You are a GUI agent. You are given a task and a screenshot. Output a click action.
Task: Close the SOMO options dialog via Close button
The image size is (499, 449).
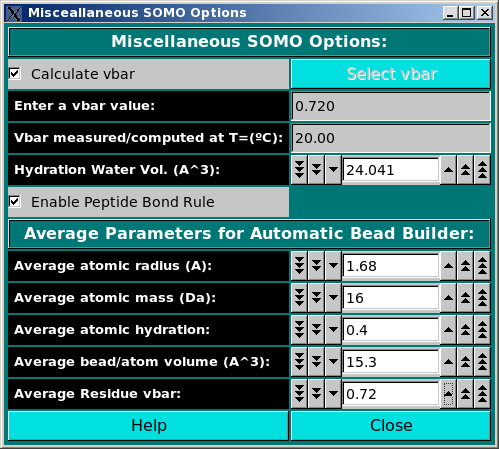(x=391, y=425)
